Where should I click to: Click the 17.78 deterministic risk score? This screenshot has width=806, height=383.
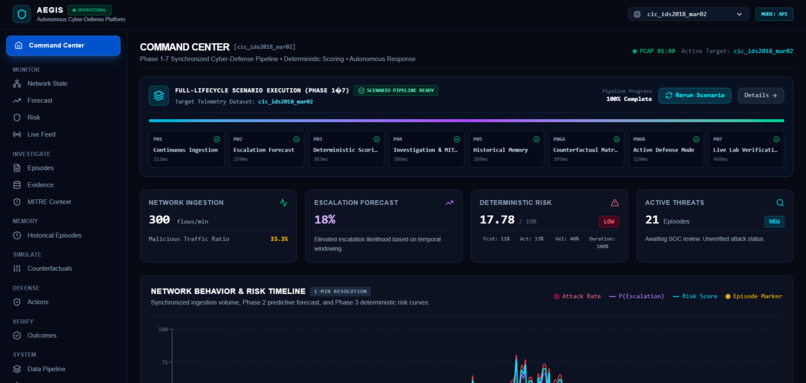[497, 220]
